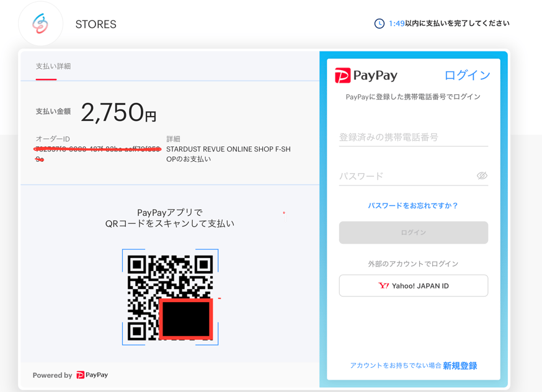The height and width of the screenshot is (392, 542).
Task: Open the 新規登録 sign-up link
Action: (460, 366)
